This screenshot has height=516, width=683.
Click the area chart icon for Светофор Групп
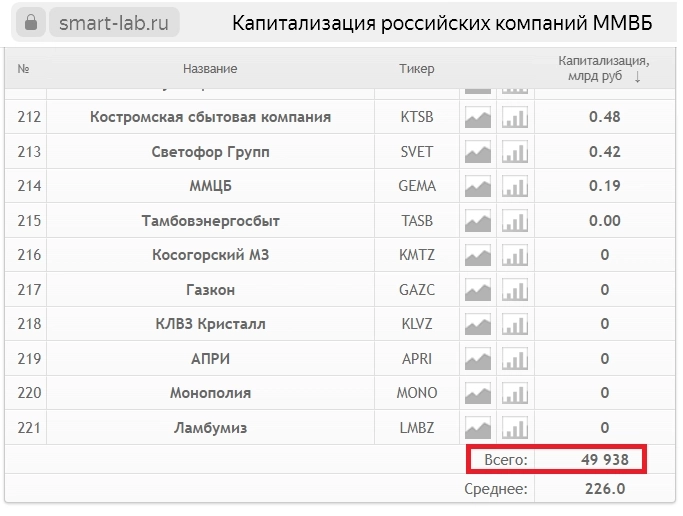click(x=478, y=152)
